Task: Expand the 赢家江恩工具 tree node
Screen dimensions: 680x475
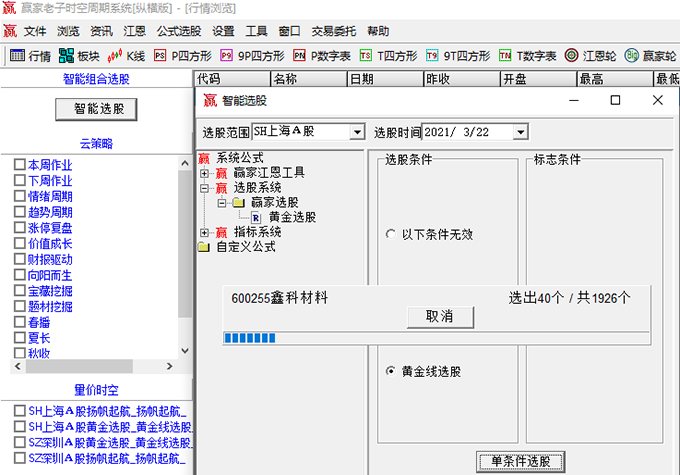Action: [204, 173]
